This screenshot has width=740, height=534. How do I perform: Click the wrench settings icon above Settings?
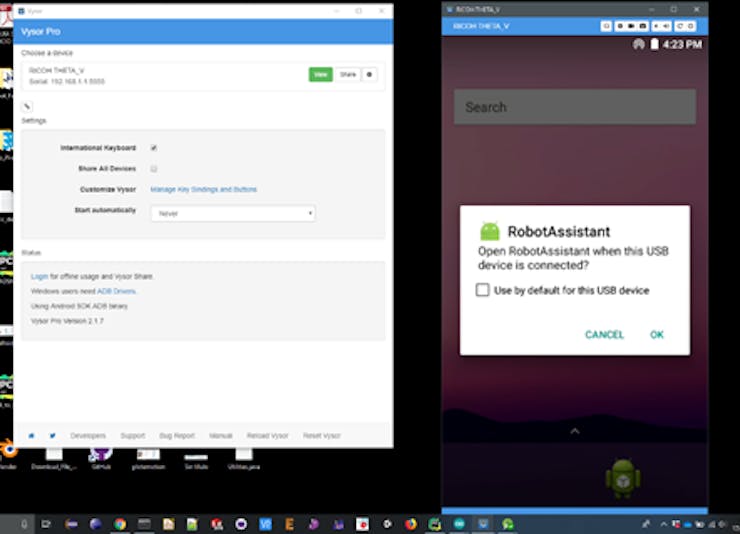click(27, 107)
